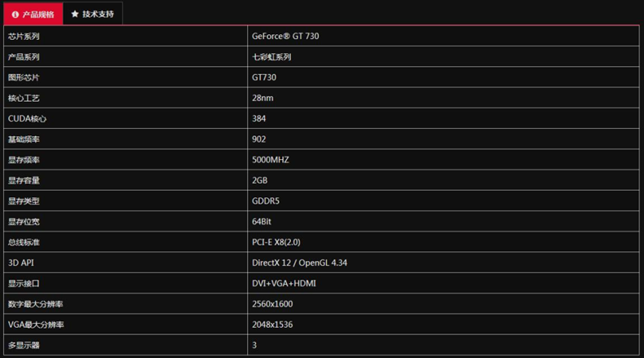Open the 产品规格 tab

coord(33,14)
